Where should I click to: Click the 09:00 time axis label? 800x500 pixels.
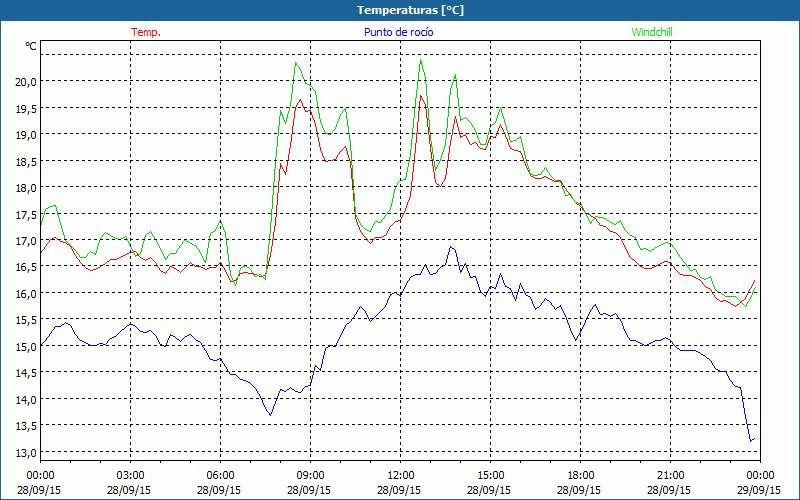[x=310, y=476]
